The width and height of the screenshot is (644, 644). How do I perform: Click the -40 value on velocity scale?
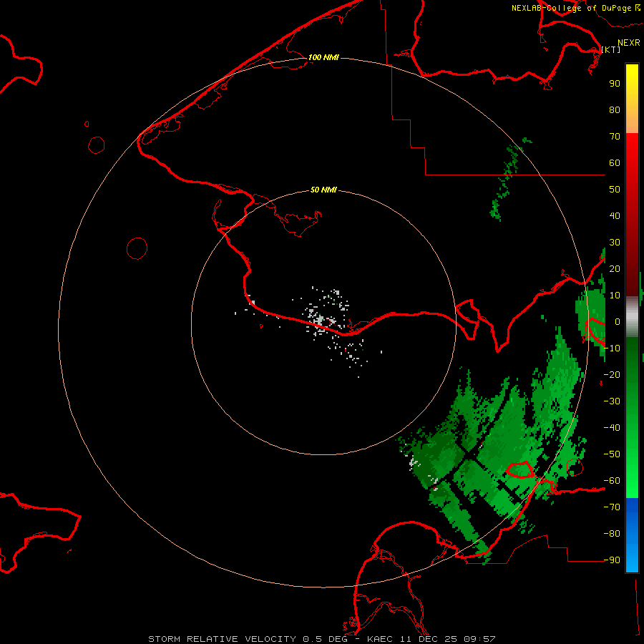coord(612,428)
